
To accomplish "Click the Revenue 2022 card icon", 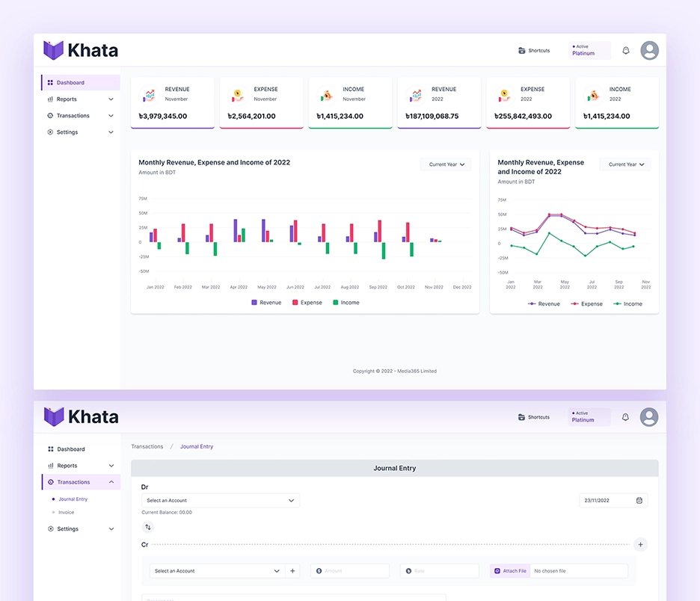I will tap(416, 95).
